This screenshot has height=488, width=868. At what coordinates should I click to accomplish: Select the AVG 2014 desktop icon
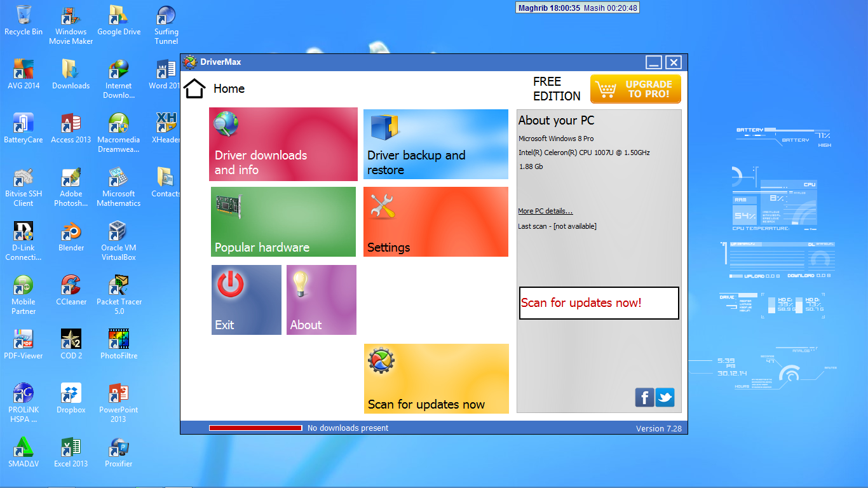click(x=24, y=75)
